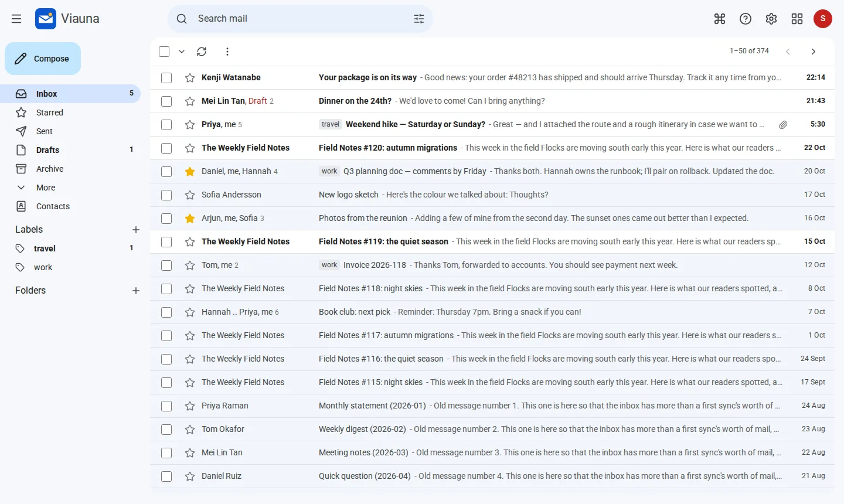Open keyboard shortcuts command icon
The height and width of the screenshot is (504, 844).
pyautogui.click(x=720, y=19)
